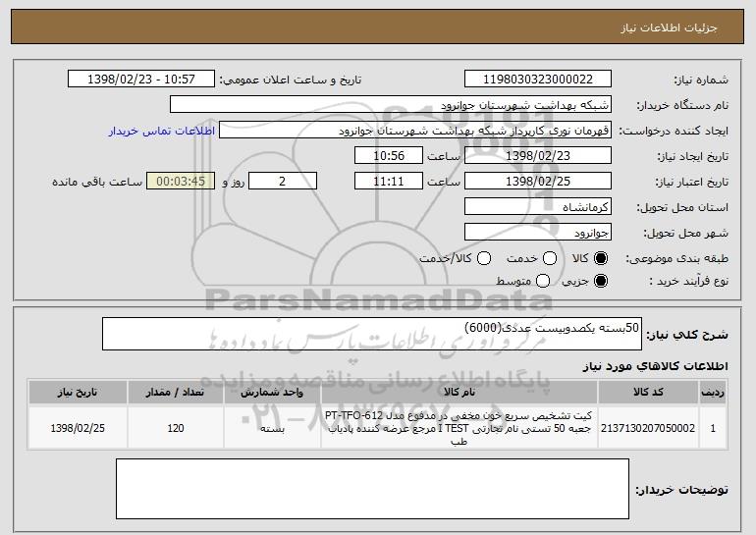Click the تاریخ و ساعت اعلان عمومی label
Viewport: 756px width, 535px height.
coord(291,80)
